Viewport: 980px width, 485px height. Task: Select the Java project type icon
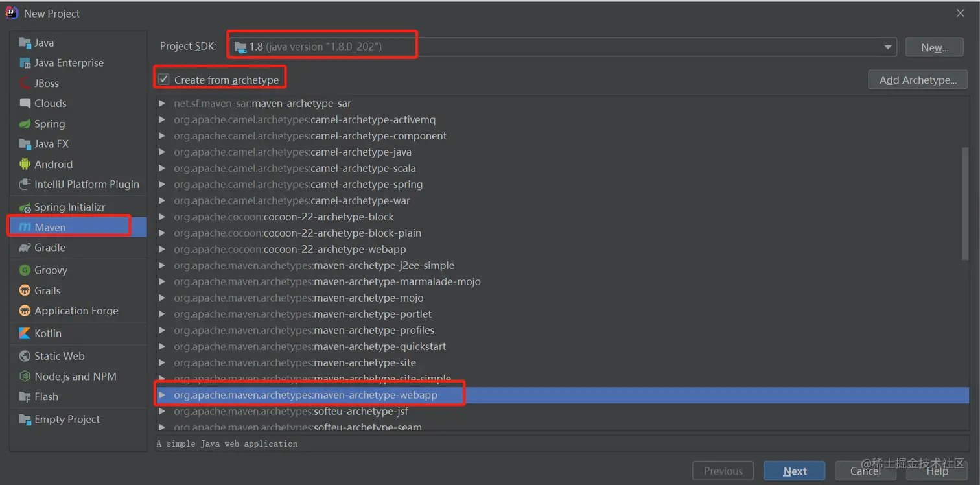25,43
